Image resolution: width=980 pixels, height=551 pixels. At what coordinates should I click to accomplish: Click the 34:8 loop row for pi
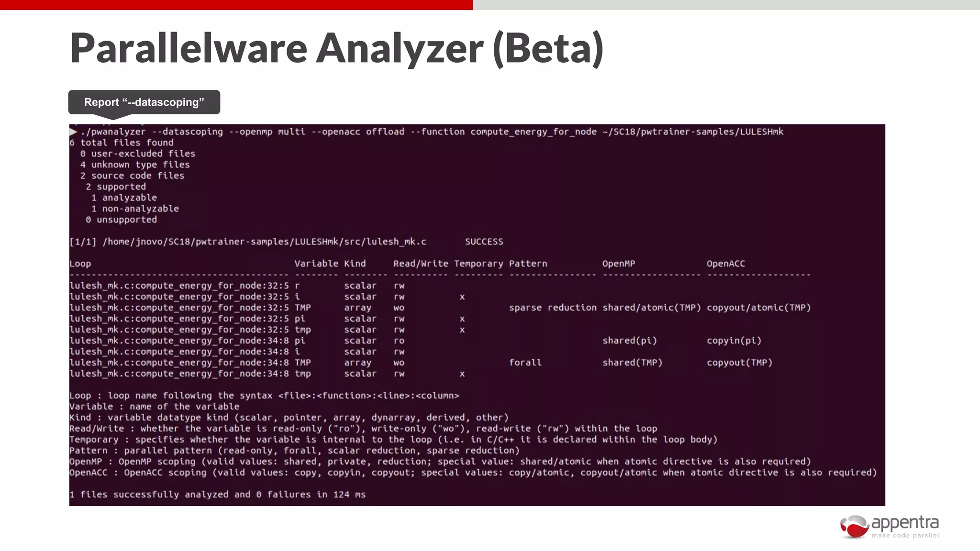pos(415,341)
